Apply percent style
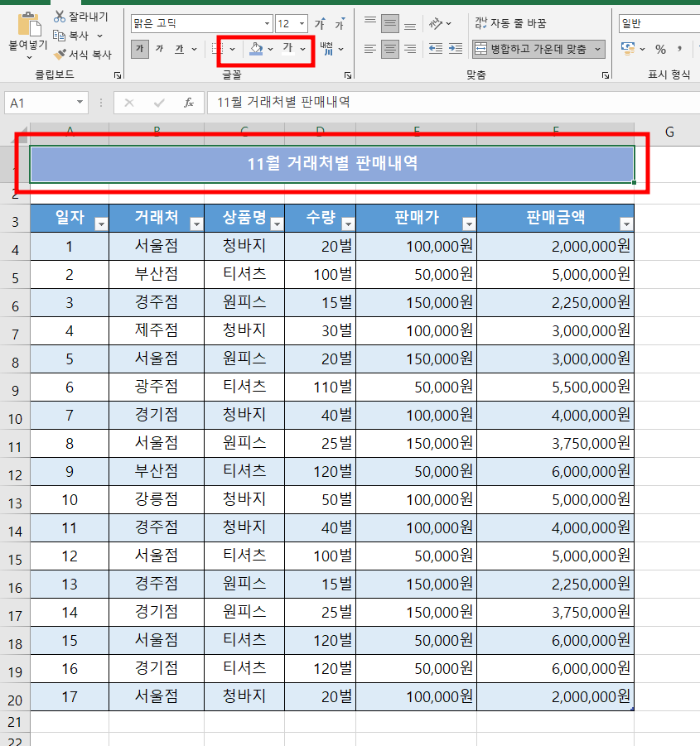The width and height of the screenshot is (700, 746). (660, 49)
